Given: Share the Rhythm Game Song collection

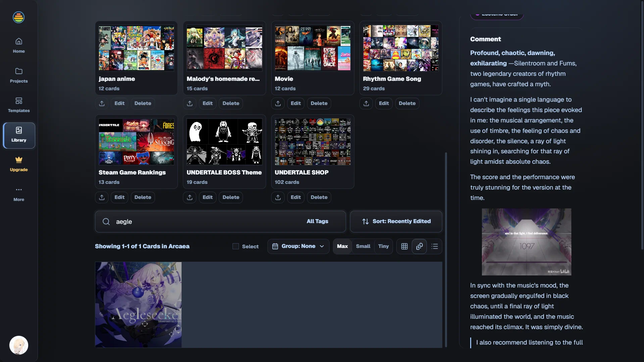Looking at the screenshot, I should point(366,103).
